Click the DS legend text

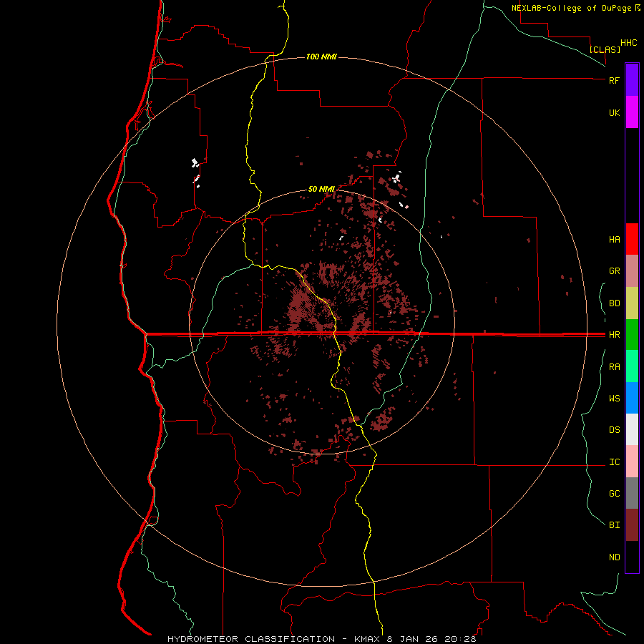click(x=614, y=430)
